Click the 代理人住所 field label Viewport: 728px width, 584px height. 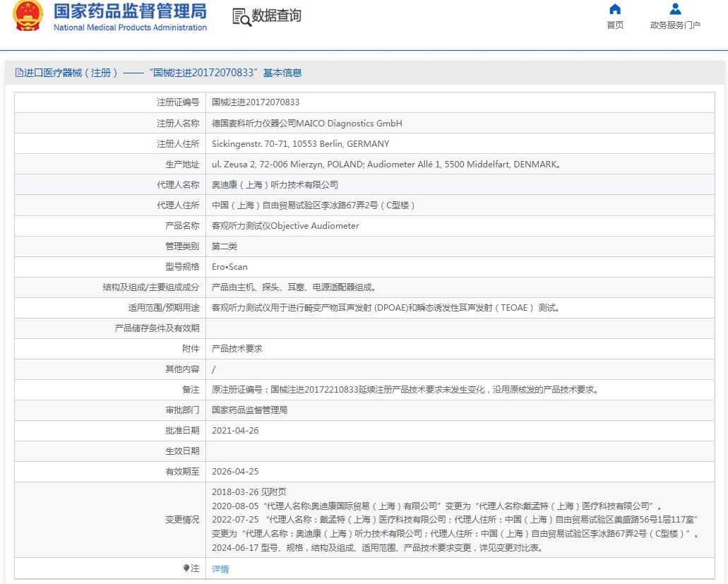[x=178, y=205]
